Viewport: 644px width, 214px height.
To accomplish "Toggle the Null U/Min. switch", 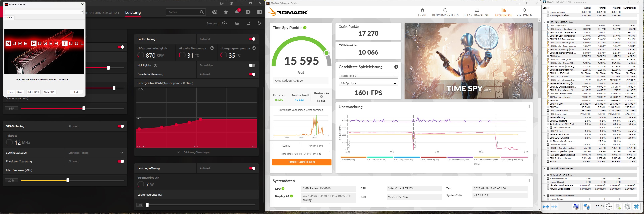I will click(x=252, y=65).
